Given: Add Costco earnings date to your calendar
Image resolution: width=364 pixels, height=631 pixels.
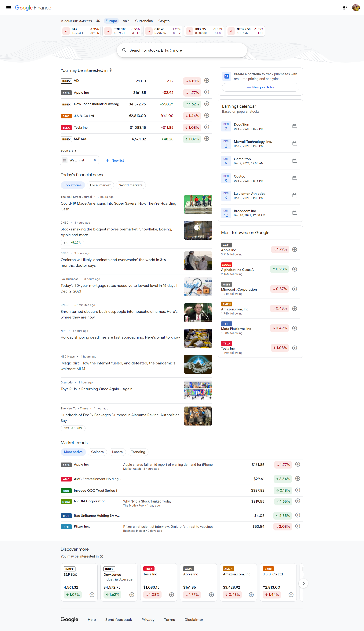Looking at the screenshot, I should click(x=294, y=178).
